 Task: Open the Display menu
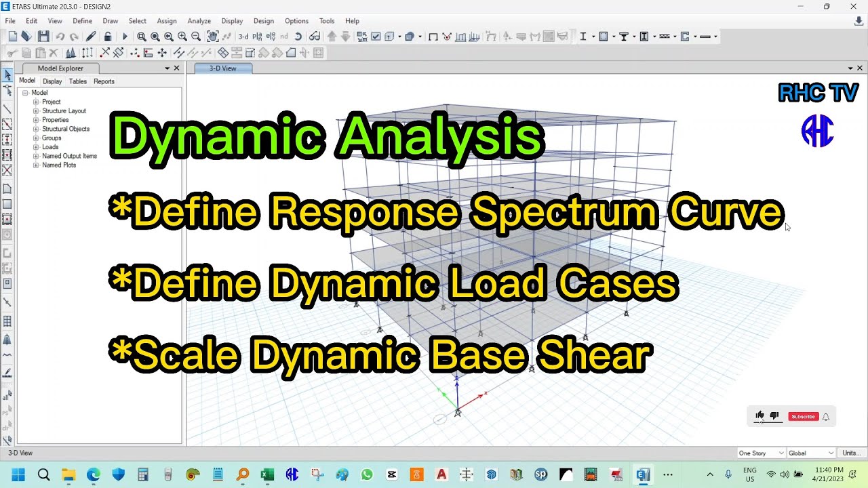pos(232,21)
